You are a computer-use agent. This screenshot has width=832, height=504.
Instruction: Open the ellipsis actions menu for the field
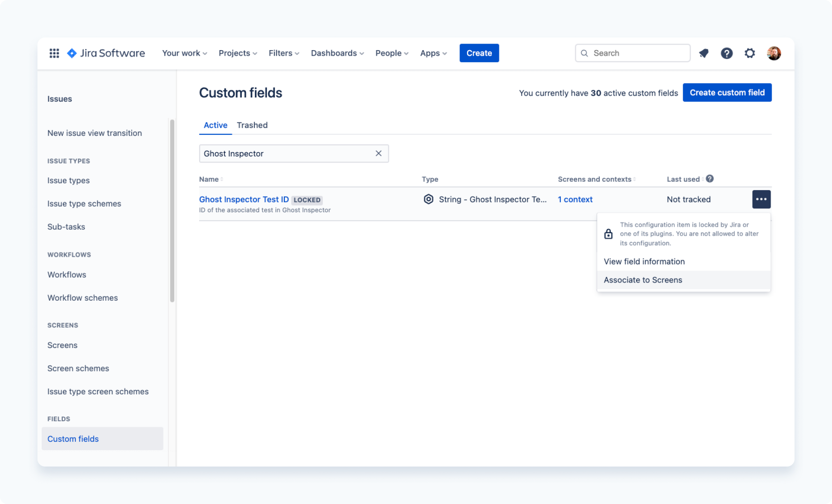[x=761, y=199]
